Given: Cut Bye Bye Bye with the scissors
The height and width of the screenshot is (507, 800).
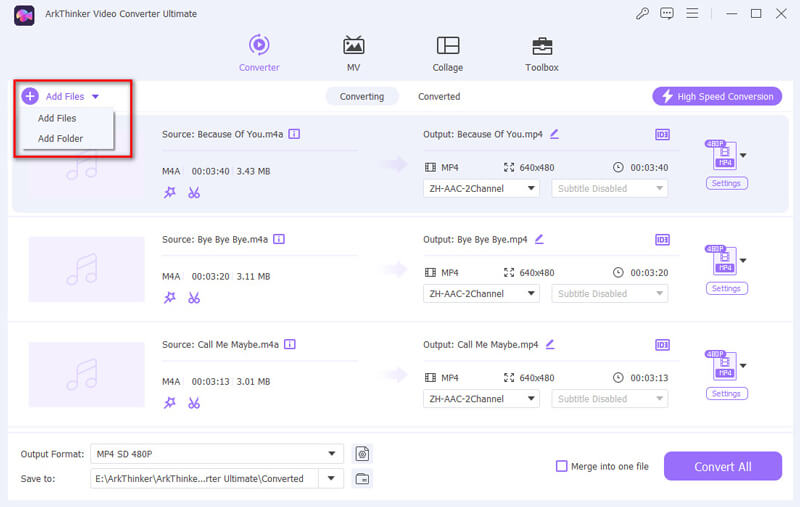Looking at the screenshot, I should pos(194,297).
